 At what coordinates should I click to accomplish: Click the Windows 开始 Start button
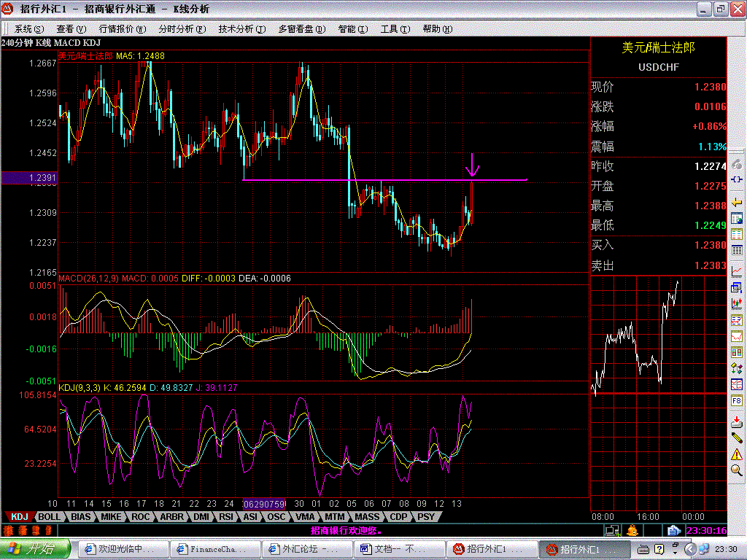[x=35, y=548]
